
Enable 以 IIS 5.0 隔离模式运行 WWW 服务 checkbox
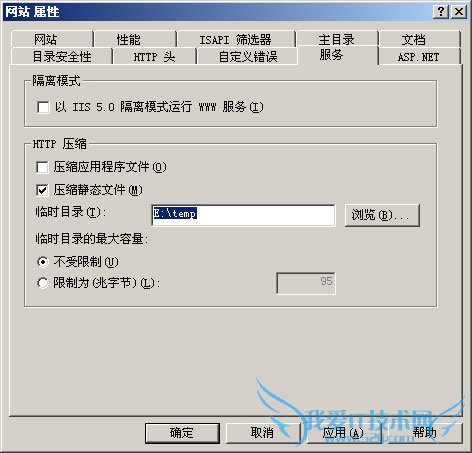43,107
